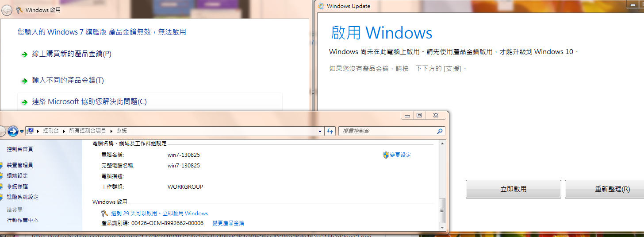Click magnifier icon in search box
The image size is (644, 237).
440,132
